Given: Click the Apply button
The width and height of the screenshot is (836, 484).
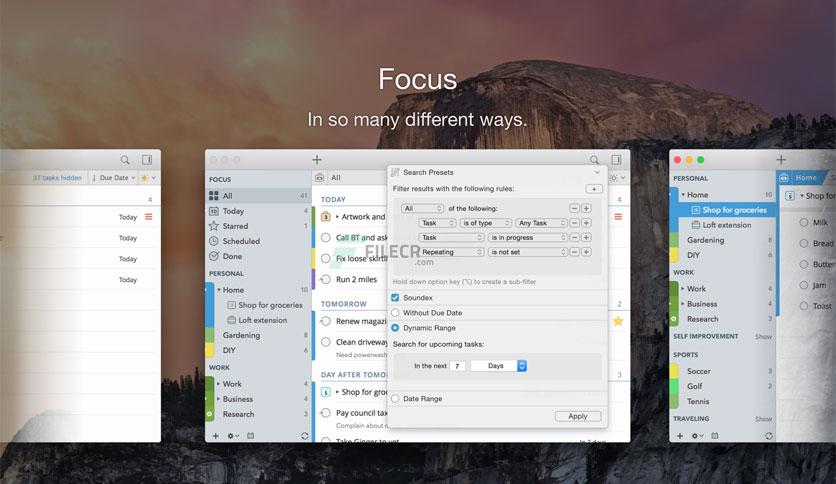Looking at the screenshot, I should pos(577,416).
